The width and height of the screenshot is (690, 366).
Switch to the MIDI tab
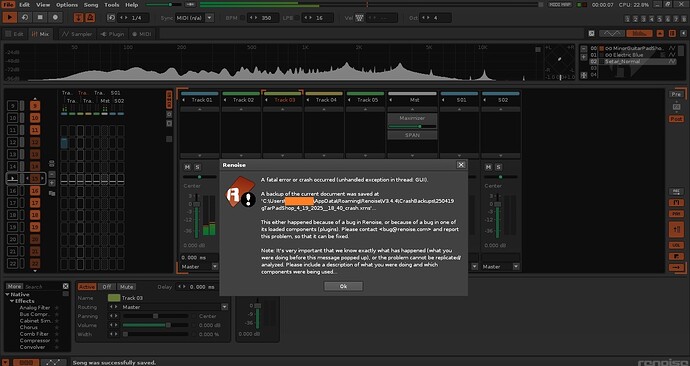[x=141, y=34]
